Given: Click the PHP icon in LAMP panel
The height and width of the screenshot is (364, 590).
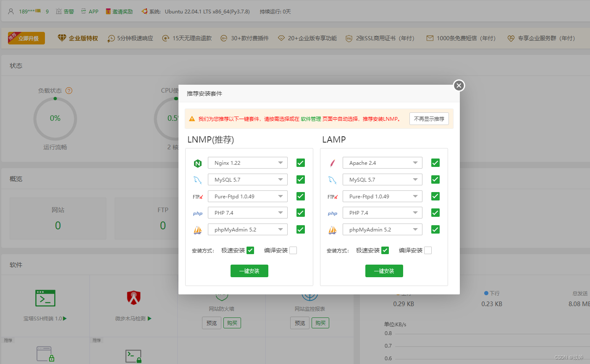Looking at the screenshot, I should pyautogui.click(x=333, y=213).
